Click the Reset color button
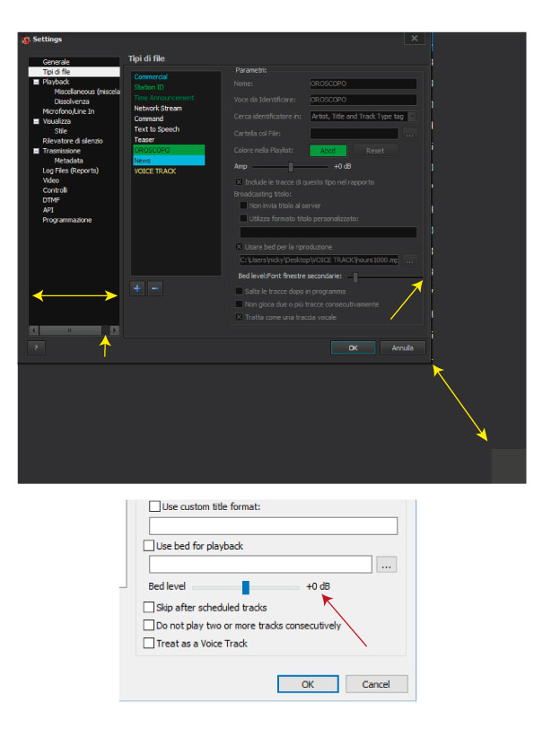 tap(375, 151)
